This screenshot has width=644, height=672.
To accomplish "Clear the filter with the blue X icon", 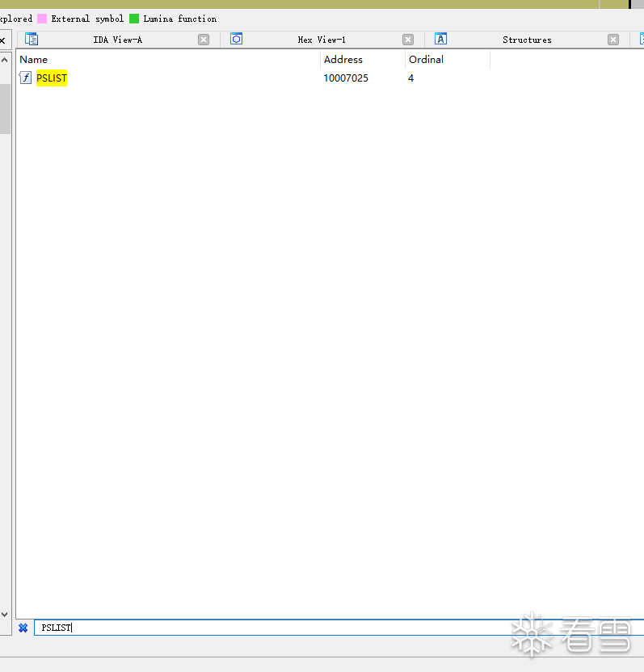I will pyautogui.click(x=23, y=628).
